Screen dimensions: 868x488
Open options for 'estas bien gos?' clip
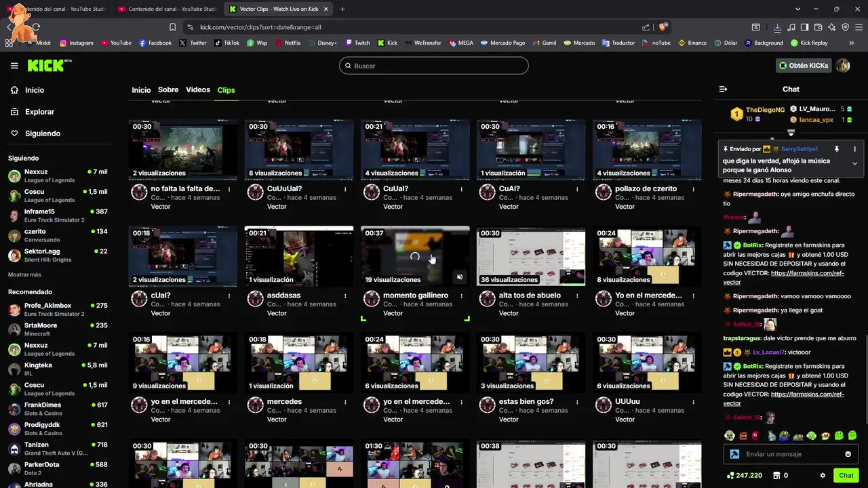click(x=578, y=402)
